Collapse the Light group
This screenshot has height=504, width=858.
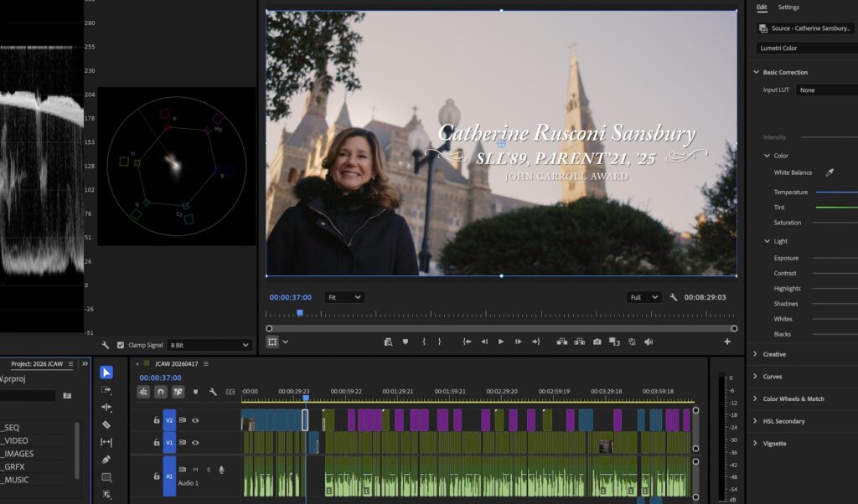[768, 241]
